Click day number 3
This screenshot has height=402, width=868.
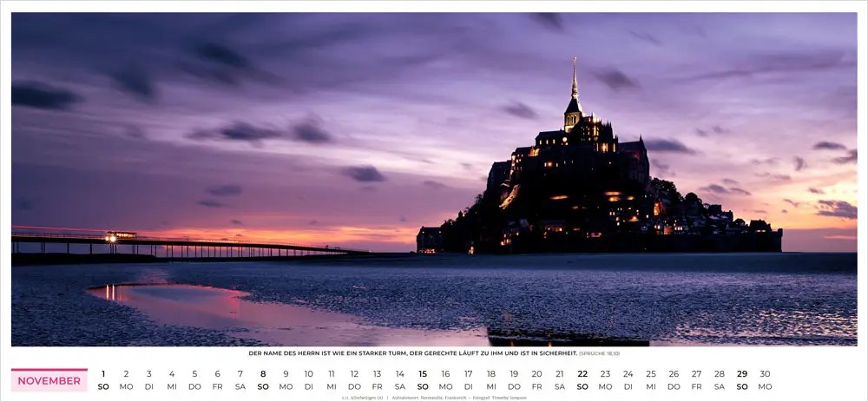point(149,373)
